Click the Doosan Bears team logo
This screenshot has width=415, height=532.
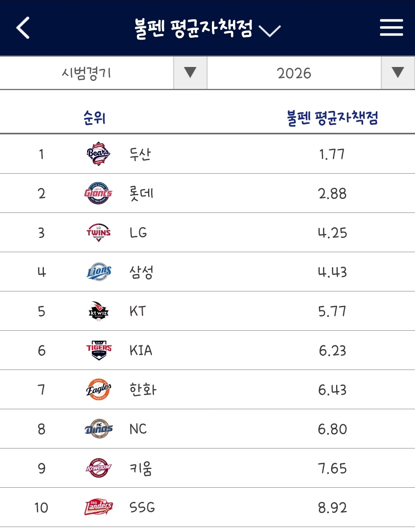point(98,154)
